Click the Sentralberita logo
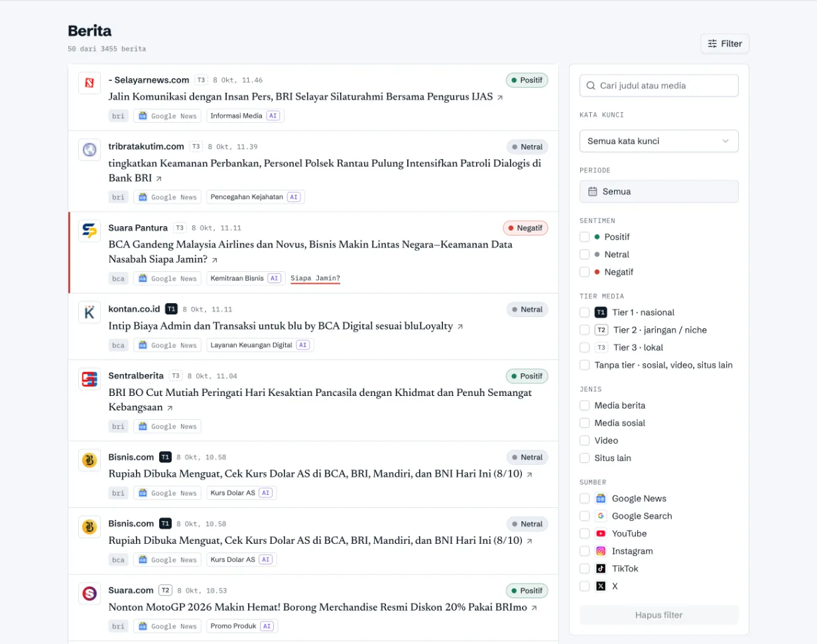Viewport: 817px width, 644px height. (90, 379)
